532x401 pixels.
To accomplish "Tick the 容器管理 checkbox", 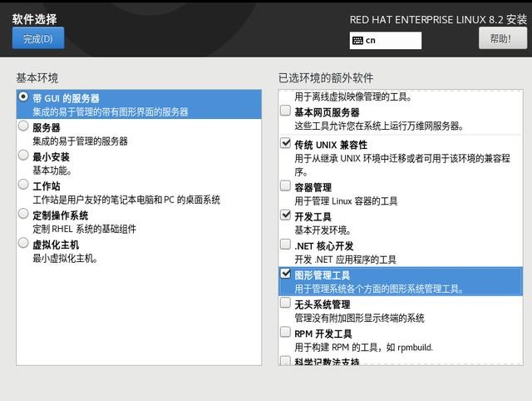I will pos(285,186).
